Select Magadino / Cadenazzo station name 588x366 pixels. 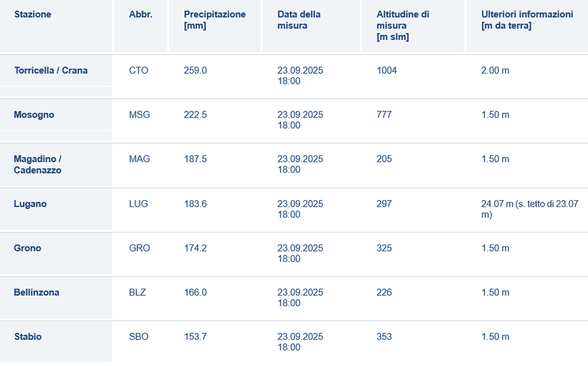click(x=38, y=165)
